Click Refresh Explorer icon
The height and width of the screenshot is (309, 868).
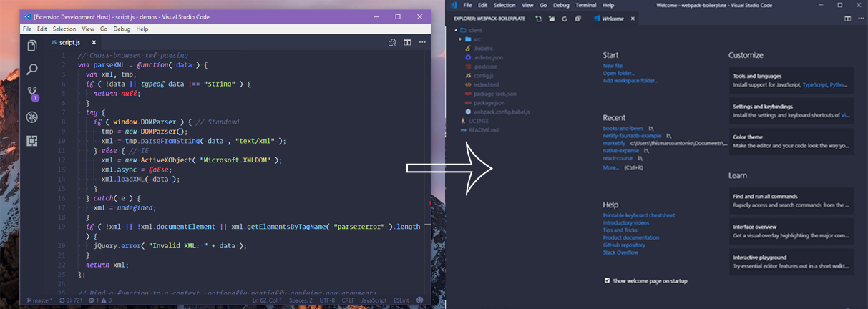click(x=565, y=19)
